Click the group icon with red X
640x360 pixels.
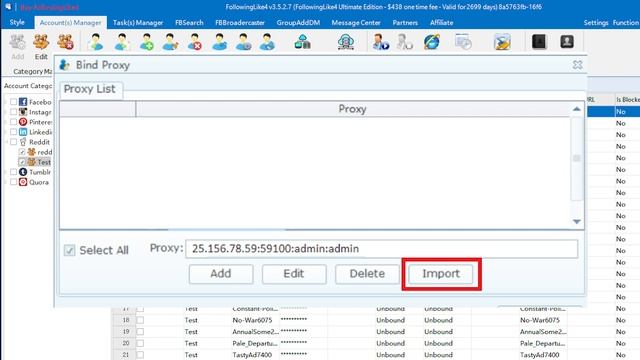tap(65, 42)
